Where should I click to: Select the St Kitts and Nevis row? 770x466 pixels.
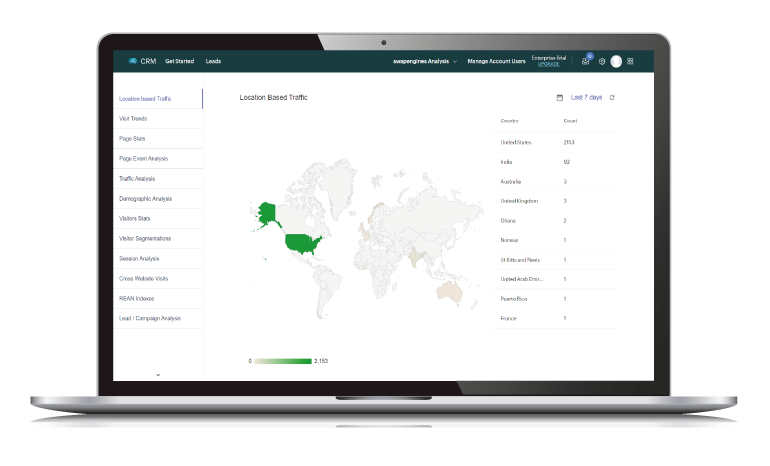tap(554, 260)
